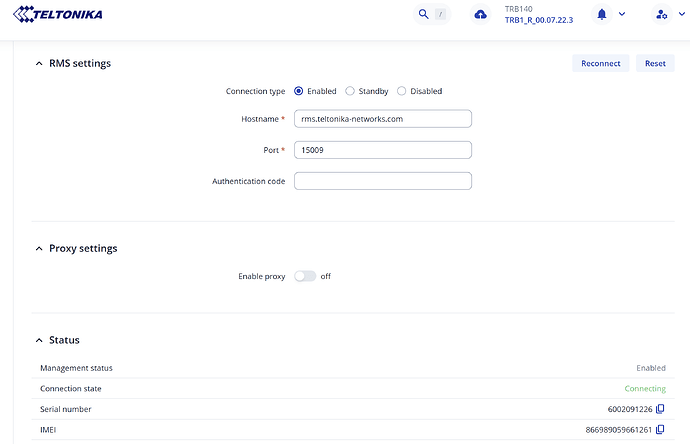The image size is (690, 444).
Task: Click the Connection state label
Action: click(70, 389)
